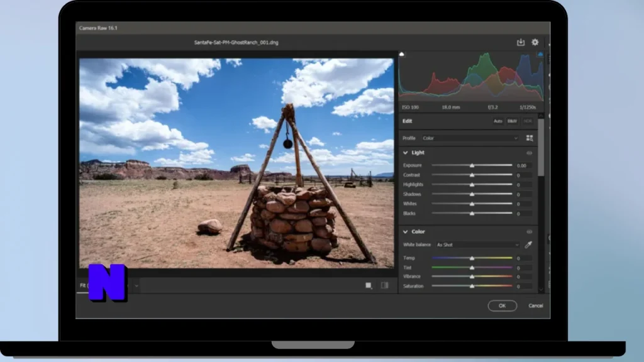Click the RGB histogram graph
644x362 pixels.
(471, 76)
